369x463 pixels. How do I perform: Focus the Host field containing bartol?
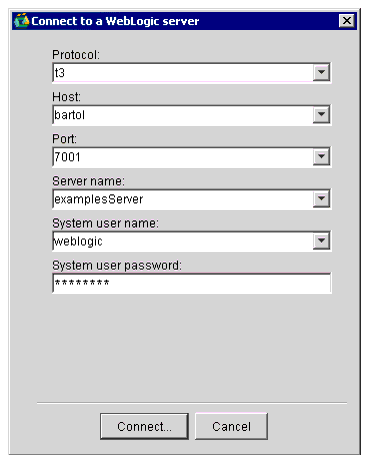(183, 115)
